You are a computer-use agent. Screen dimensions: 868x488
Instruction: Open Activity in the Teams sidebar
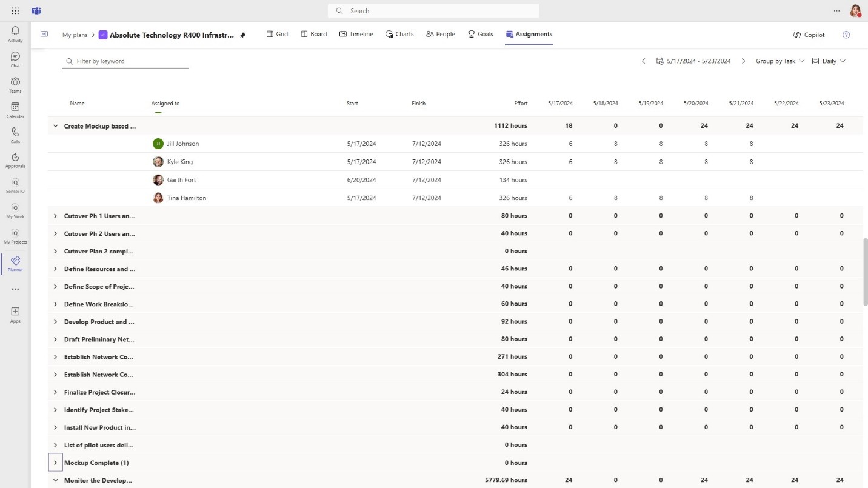pyautogui.click(x=15, y=34)
